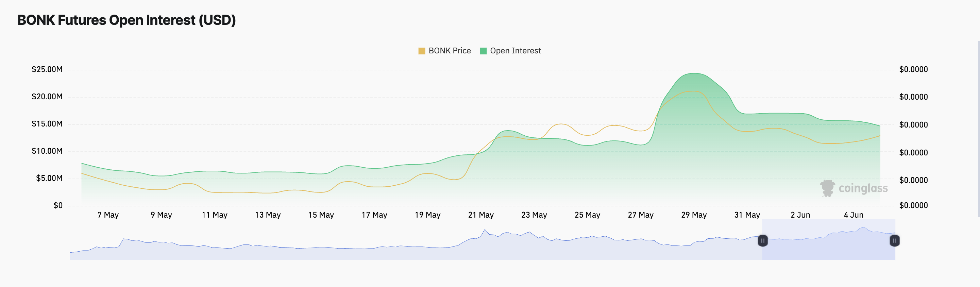This screenshot has height=287, width=980.
Task: Click the vertical scrollbar at the right edge
Action: coord(979,129)
